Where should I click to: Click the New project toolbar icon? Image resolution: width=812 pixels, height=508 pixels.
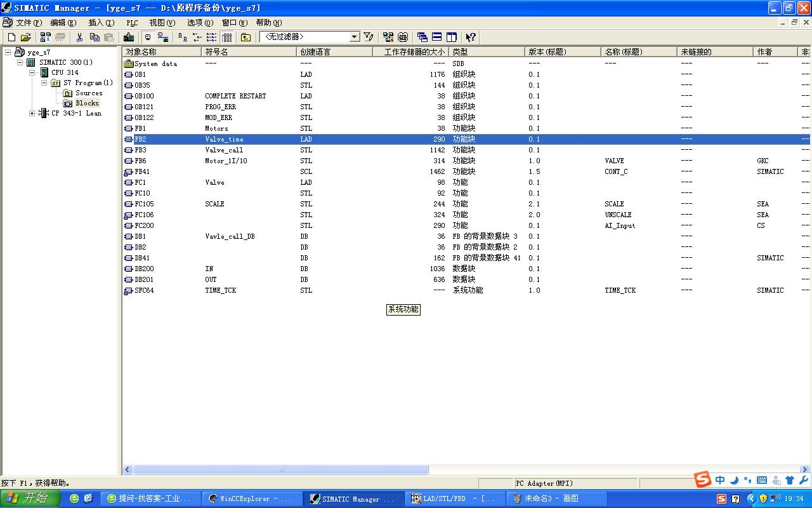[x=11, y=37]
